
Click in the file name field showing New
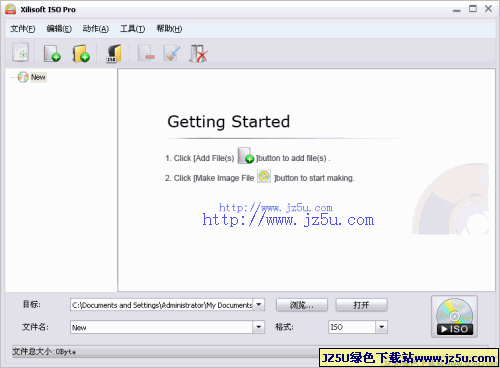tap(161, 327)
